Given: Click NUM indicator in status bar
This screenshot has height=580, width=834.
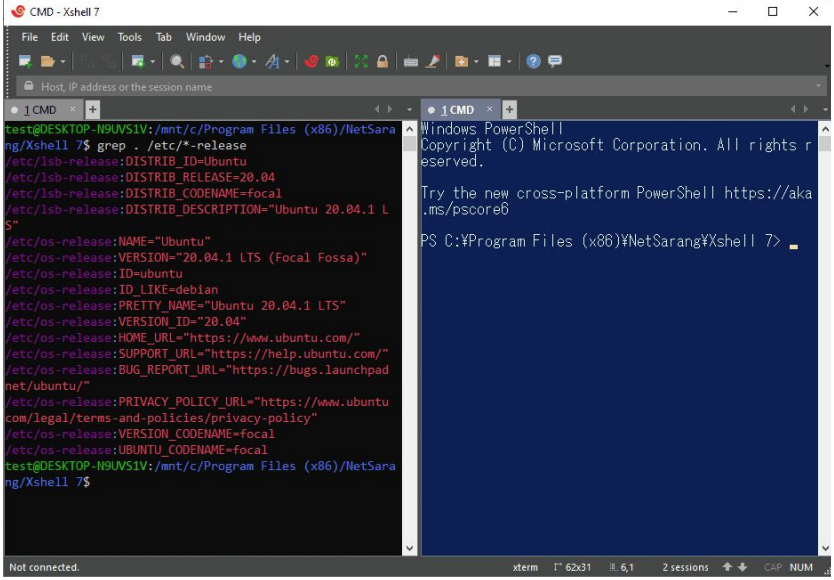Looking at the screenshot, I should click(x=801, y=567).
